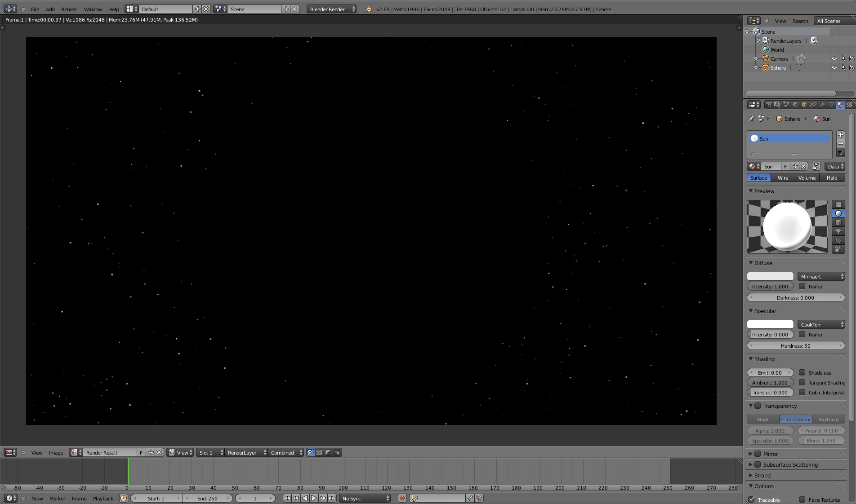Open Blender logo splash in top bar
The width and height of the screenshot is (856, 504).
click(x=368, y=9)
